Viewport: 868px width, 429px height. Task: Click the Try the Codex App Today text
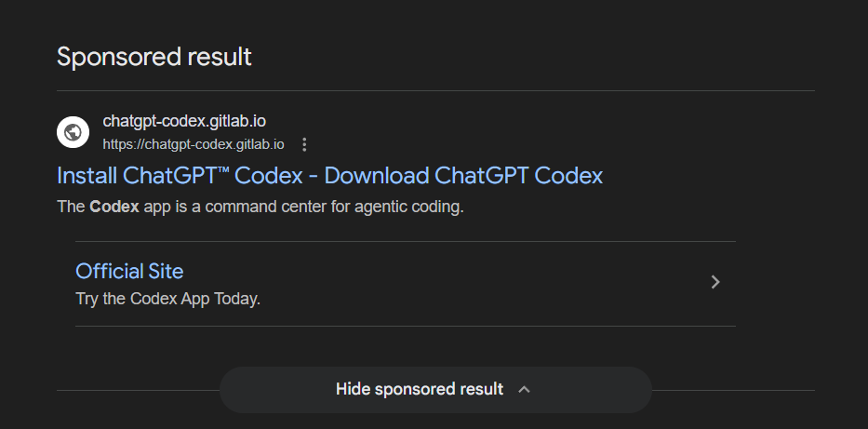pos(167,300)
